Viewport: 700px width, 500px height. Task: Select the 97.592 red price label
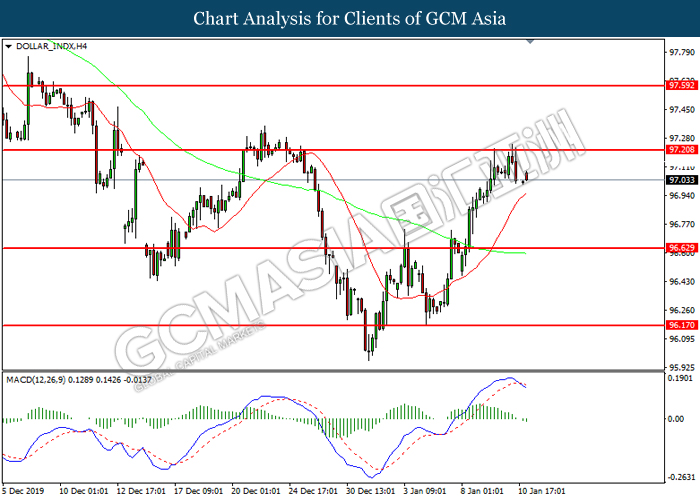point(681,85)
